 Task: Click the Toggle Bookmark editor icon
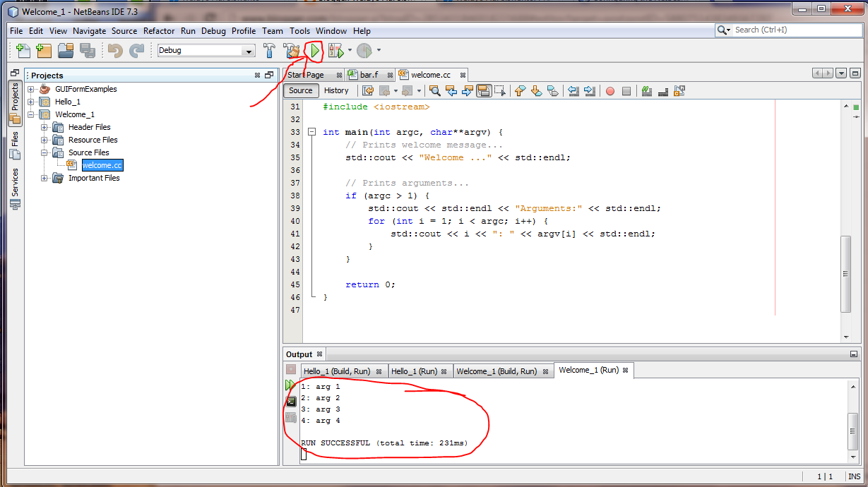coord(552,90)
